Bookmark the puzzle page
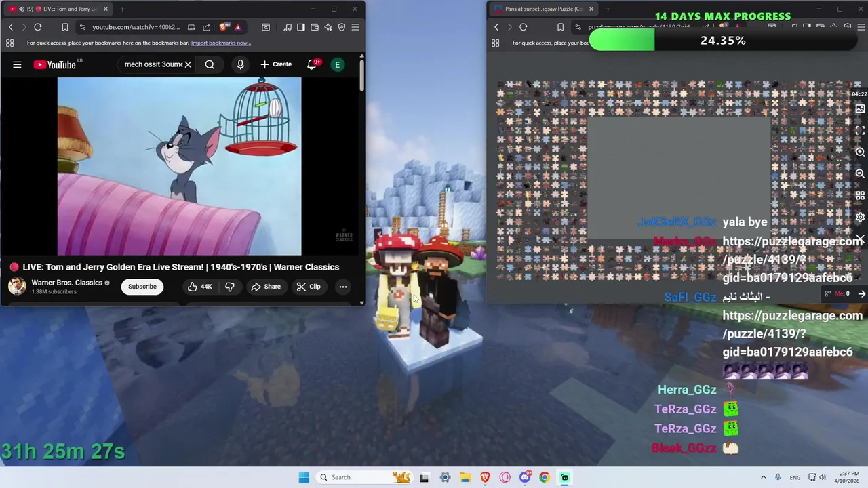The height and width of the screenshot is (488, 868). click(560, 27)
